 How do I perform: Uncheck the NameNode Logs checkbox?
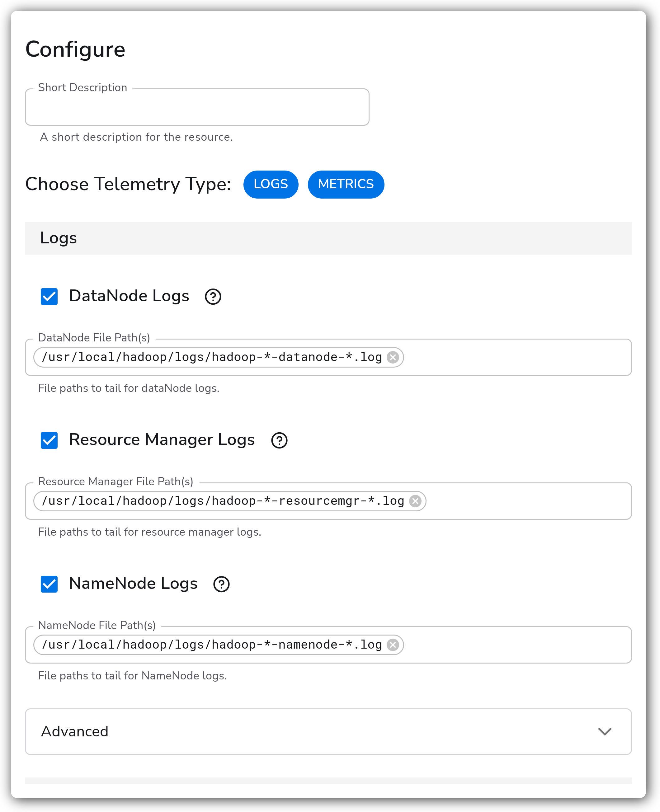(x=49, y=584)
